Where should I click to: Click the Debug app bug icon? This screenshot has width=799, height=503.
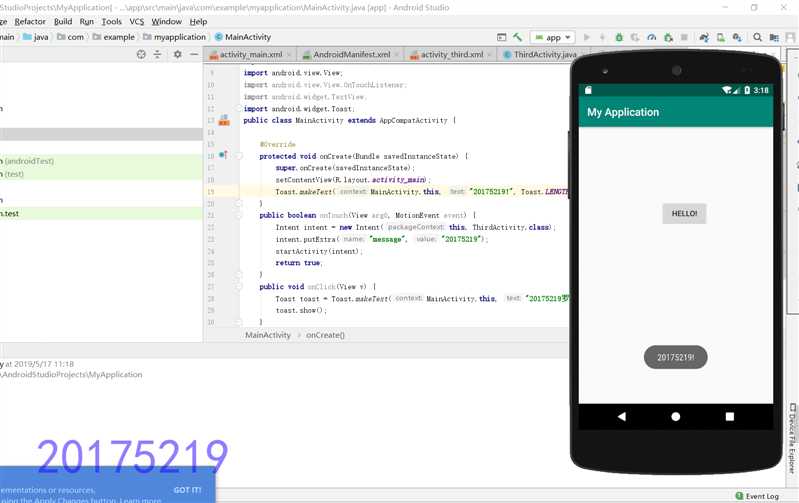pyautogui.click(x=619, y=37)
